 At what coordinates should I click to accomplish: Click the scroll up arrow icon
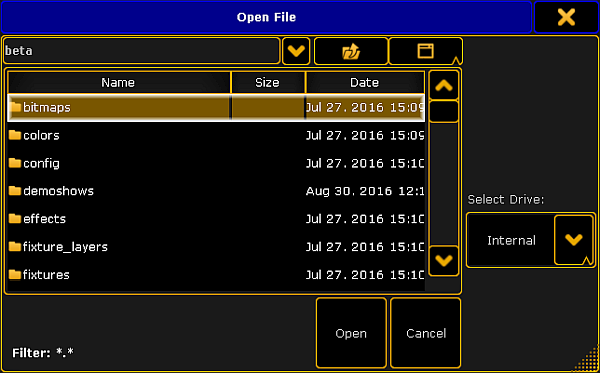point(443,85)
